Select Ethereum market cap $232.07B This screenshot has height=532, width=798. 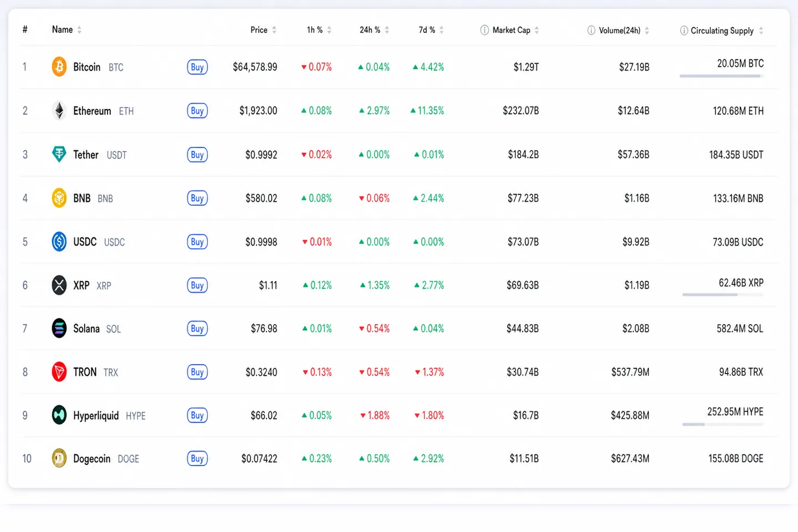pos(520,111)
